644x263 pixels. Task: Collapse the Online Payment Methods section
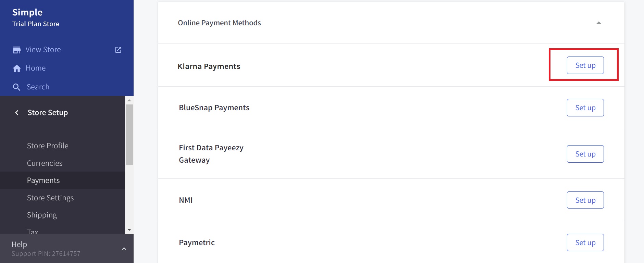(x=598, y=23)
